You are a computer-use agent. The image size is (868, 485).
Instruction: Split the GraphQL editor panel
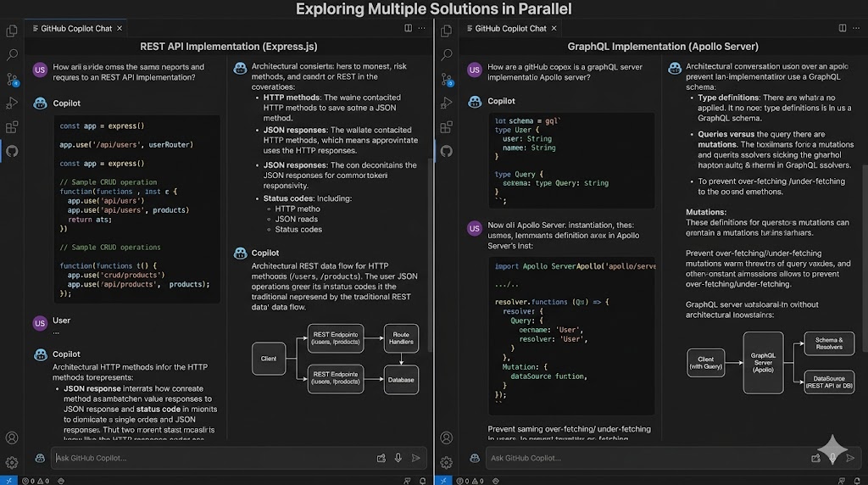coord(843,28)
